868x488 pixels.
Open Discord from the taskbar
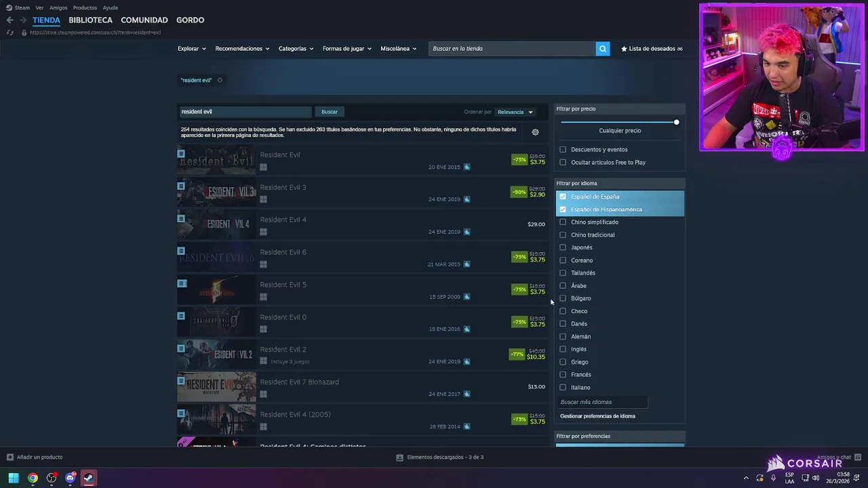(x=70, y=478)
